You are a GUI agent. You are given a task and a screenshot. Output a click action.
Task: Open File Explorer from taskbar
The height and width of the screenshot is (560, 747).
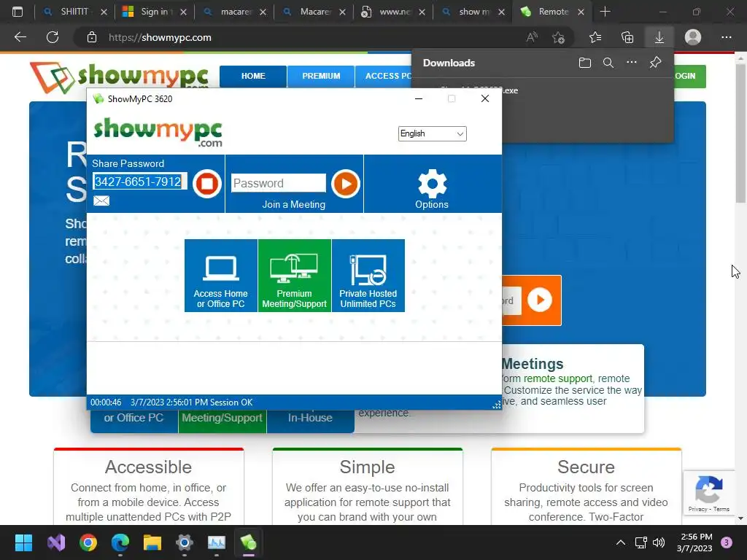[152, 542]
